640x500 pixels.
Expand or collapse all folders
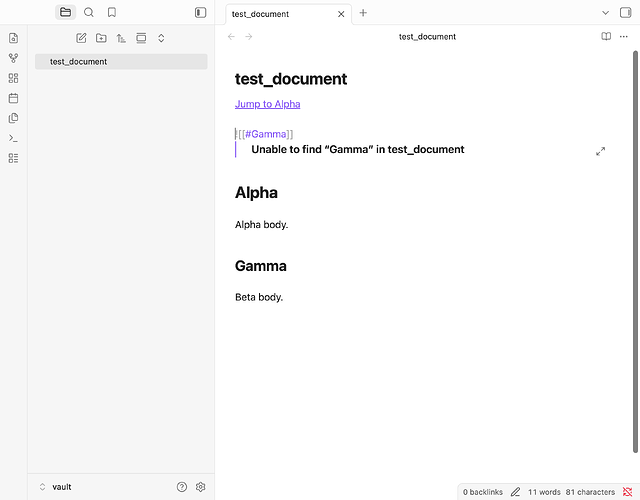(x=161, y=38)
